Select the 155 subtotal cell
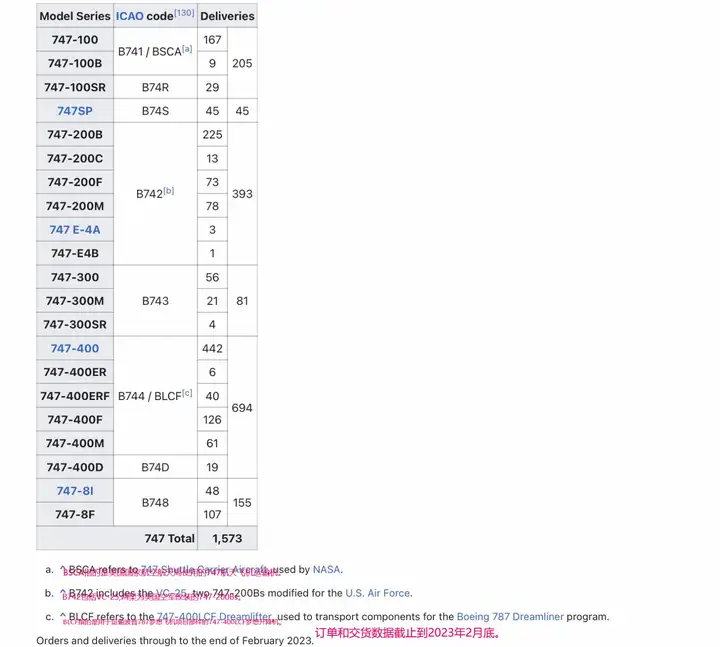This screenshot has width=720, height=647. pos(242,503)
